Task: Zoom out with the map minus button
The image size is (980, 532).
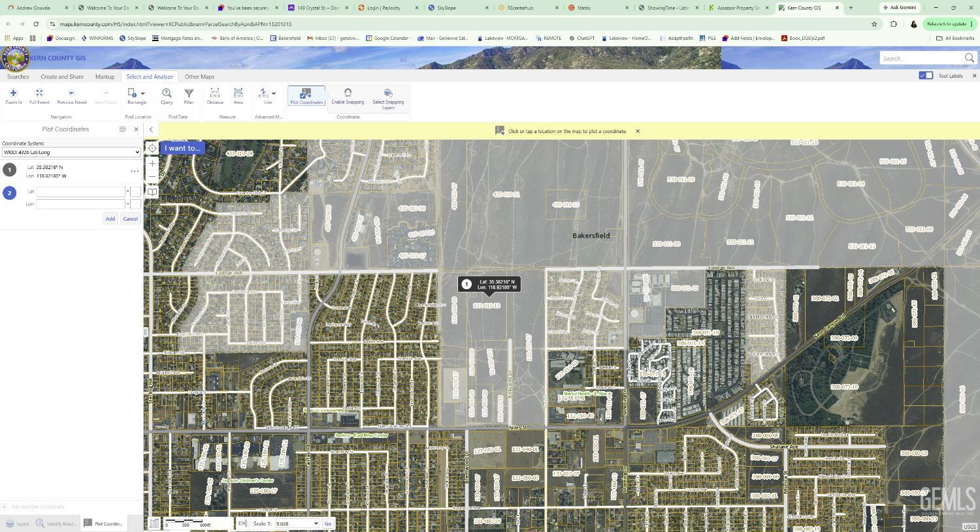Action: coord(152,176)
